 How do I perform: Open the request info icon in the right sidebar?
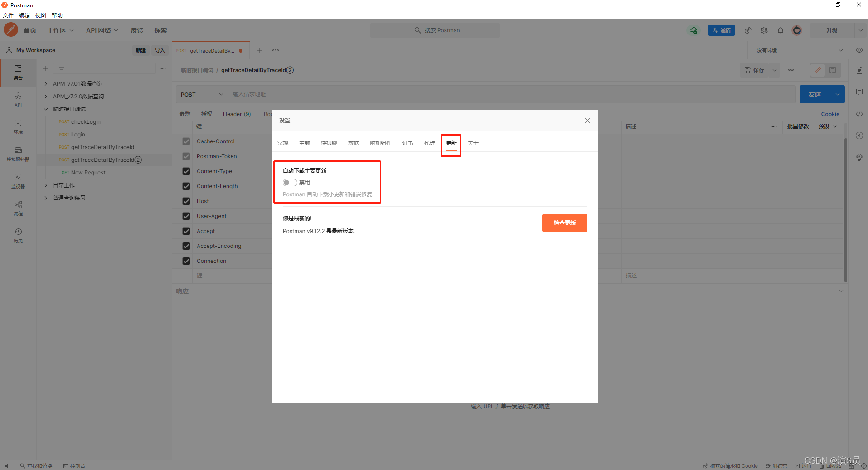[859, 136]
